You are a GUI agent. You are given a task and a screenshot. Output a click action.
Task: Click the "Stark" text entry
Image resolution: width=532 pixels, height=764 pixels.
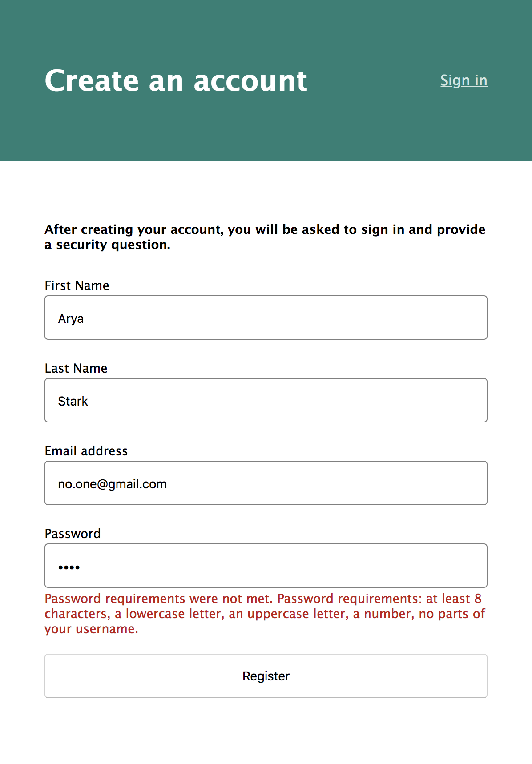pos(73,401)
